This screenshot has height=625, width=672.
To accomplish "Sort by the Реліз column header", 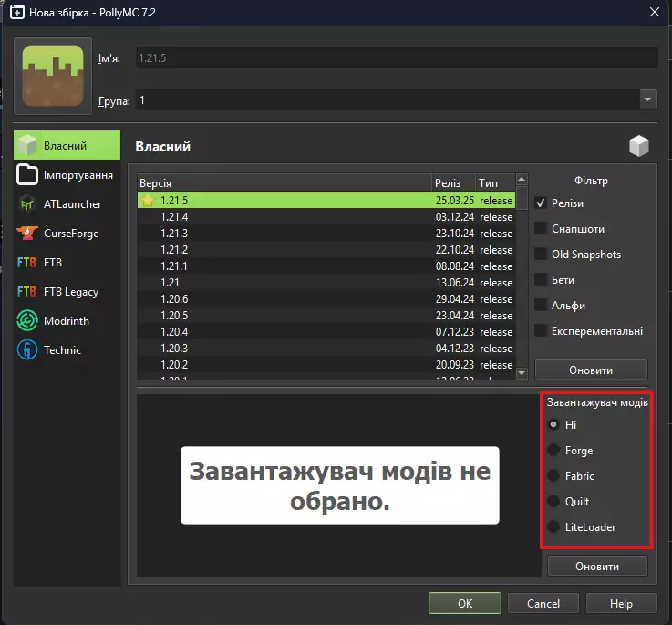I will [x=453, y=183].
